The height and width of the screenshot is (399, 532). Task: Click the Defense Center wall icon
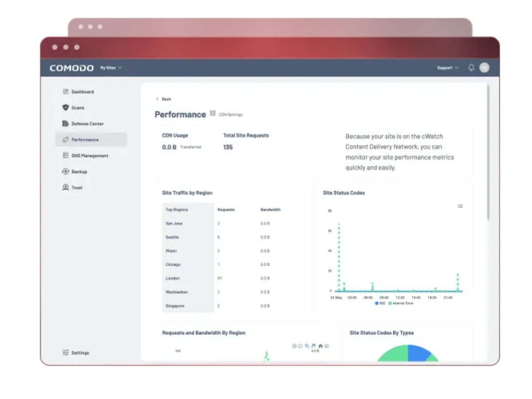click(x=66, y=124)
